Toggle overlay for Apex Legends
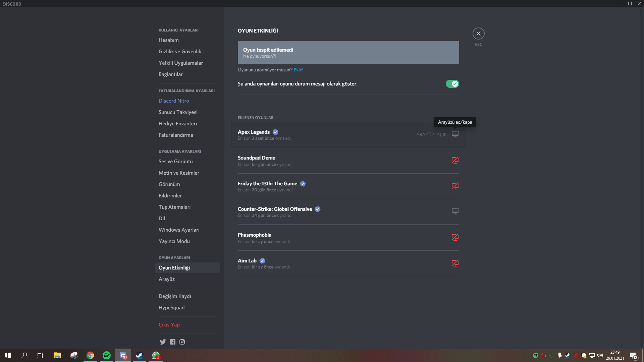 click(455, 134)
